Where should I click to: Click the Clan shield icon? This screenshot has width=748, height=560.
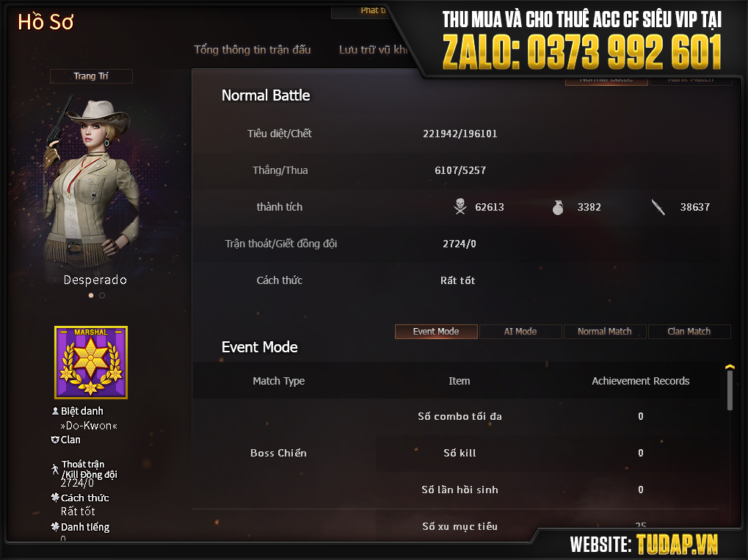(55, 440)
